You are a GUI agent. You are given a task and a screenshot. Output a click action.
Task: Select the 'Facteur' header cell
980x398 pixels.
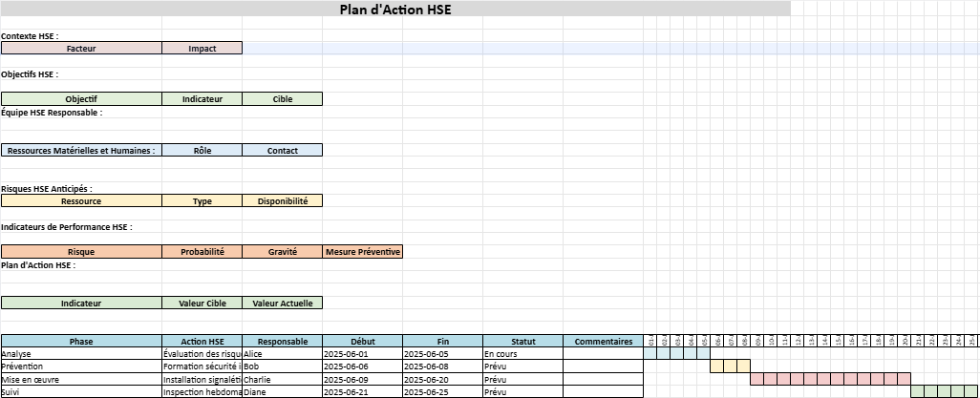[x=81, y=48]
